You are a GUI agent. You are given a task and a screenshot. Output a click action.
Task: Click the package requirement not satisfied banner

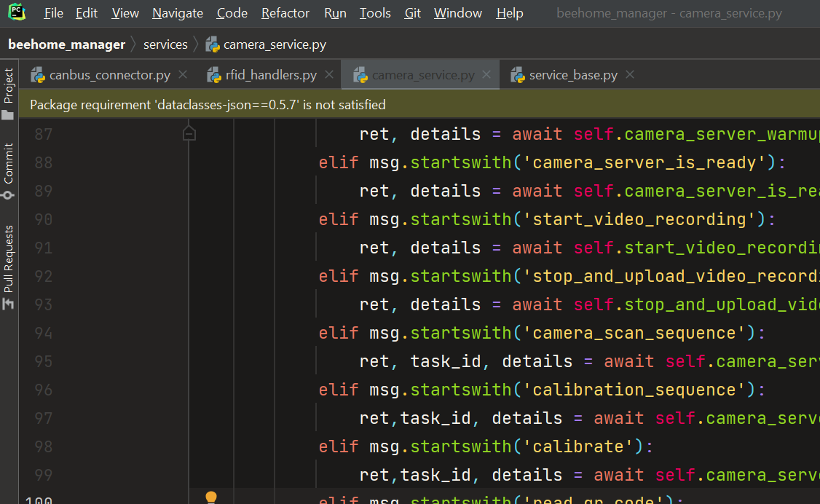[419, 105]
